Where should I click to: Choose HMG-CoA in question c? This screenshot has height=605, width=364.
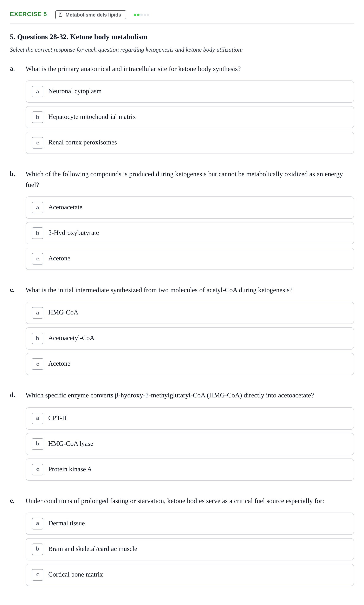(190, 313)
